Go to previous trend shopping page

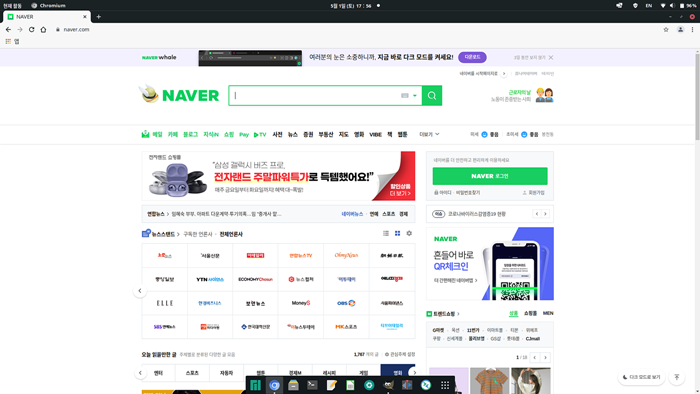(535, 357)
